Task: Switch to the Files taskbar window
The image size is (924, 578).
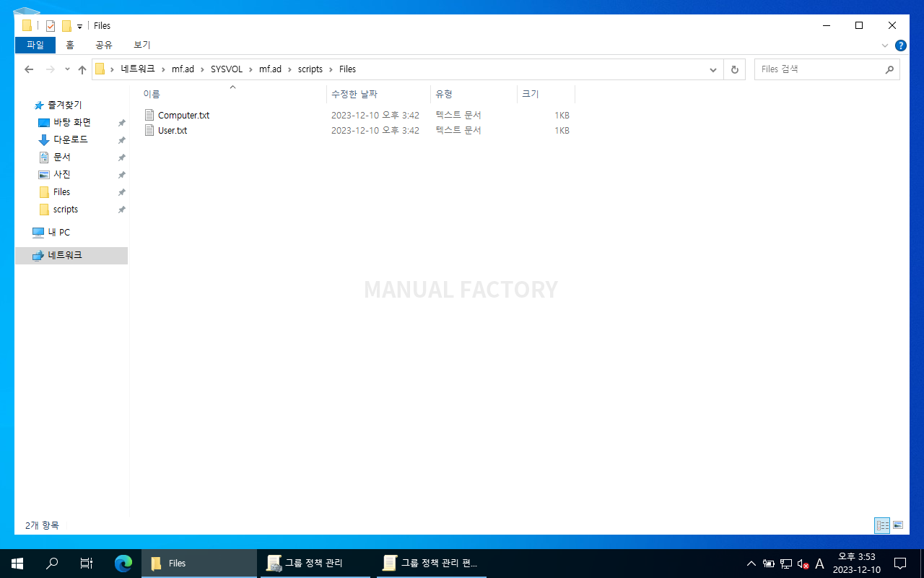Action: tap(199, 564)
